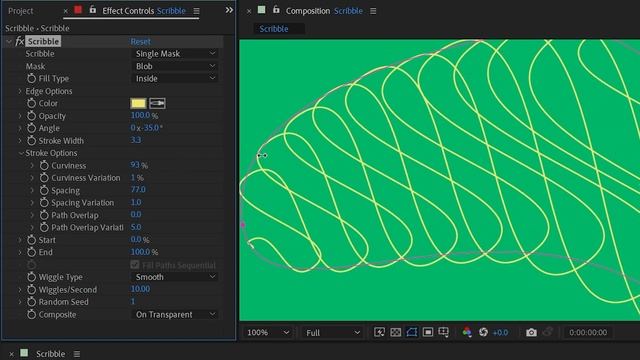Open the yellow Color swatch
The image size is (640, 360).
coord(138,103)
